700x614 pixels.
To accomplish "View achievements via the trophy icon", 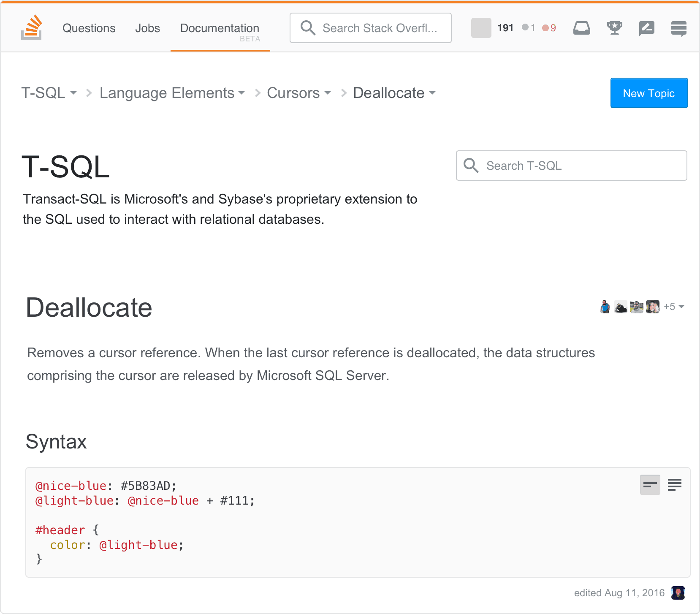I will click(x=614, y=27).
